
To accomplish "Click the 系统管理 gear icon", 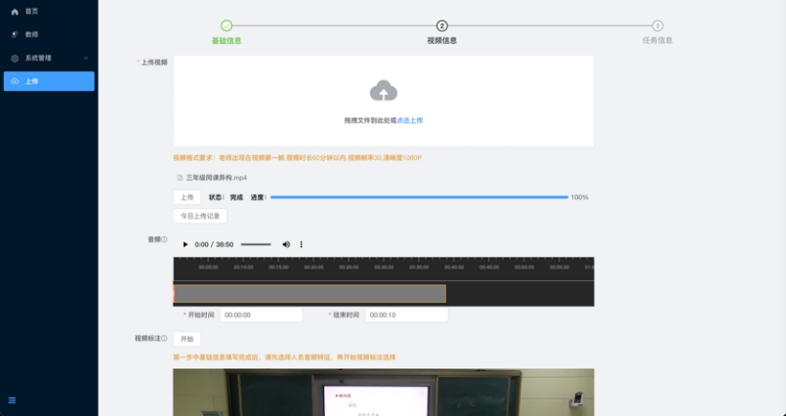I will click(x=14, y=58).
